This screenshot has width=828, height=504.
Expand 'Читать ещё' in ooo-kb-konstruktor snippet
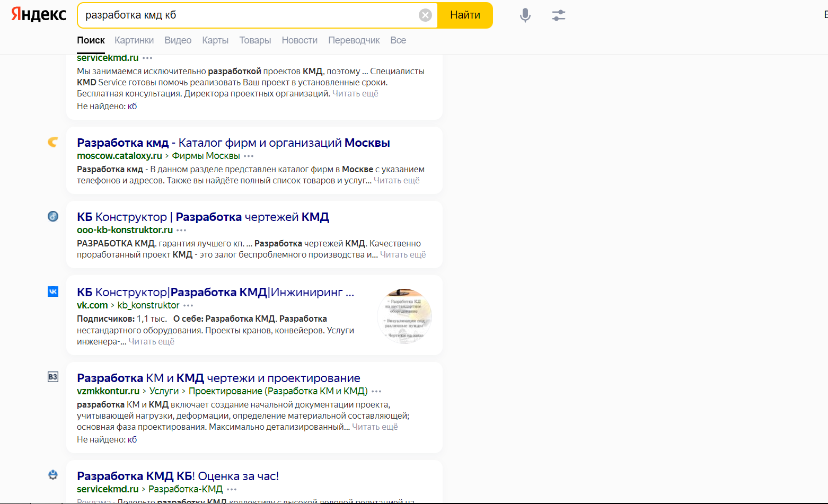[403, 255]
